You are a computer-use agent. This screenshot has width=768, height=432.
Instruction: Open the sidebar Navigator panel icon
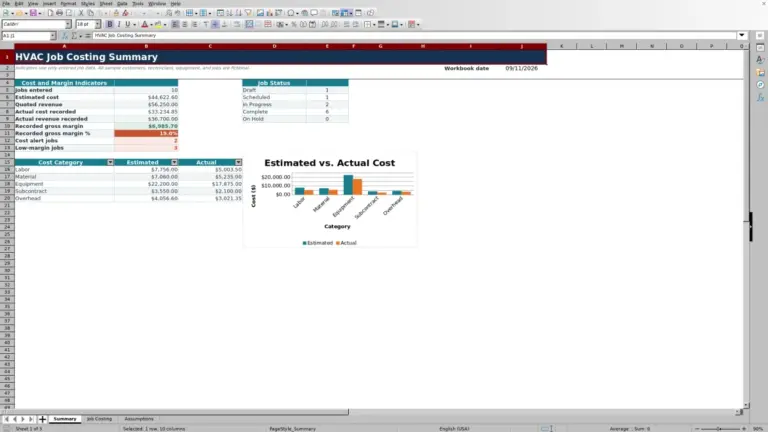pos(760,85)
